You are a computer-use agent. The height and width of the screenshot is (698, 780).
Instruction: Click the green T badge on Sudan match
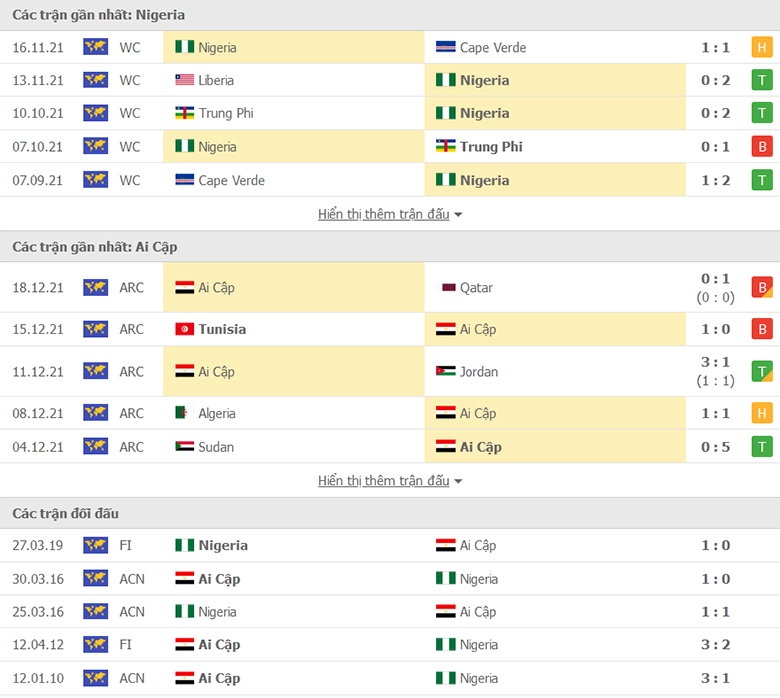[762, 447]
